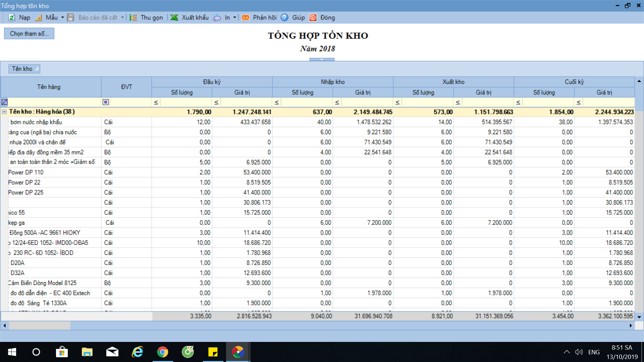Screen dimensions: 644x362
Task: Click the Xuất kho band header
Action: click(x=453, y=82)
